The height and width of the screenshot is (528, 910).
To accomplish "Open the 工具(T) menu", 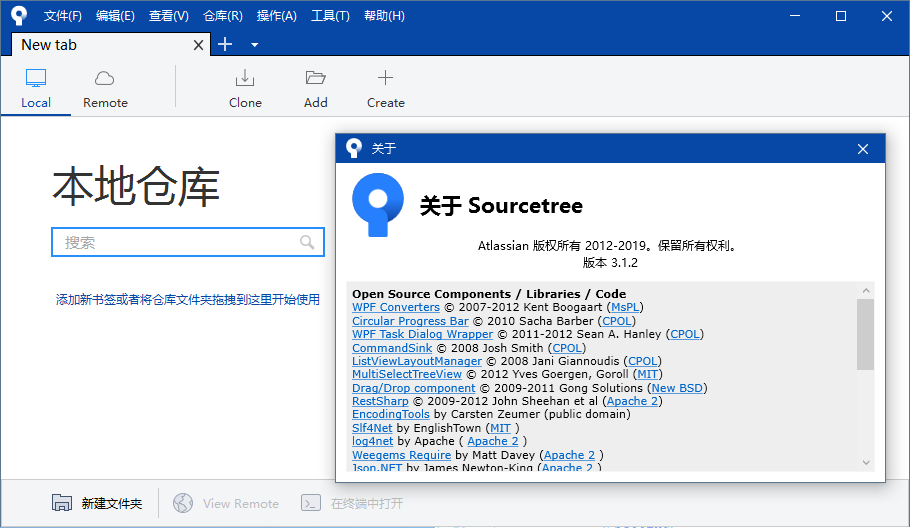I will tap(330, 16).
